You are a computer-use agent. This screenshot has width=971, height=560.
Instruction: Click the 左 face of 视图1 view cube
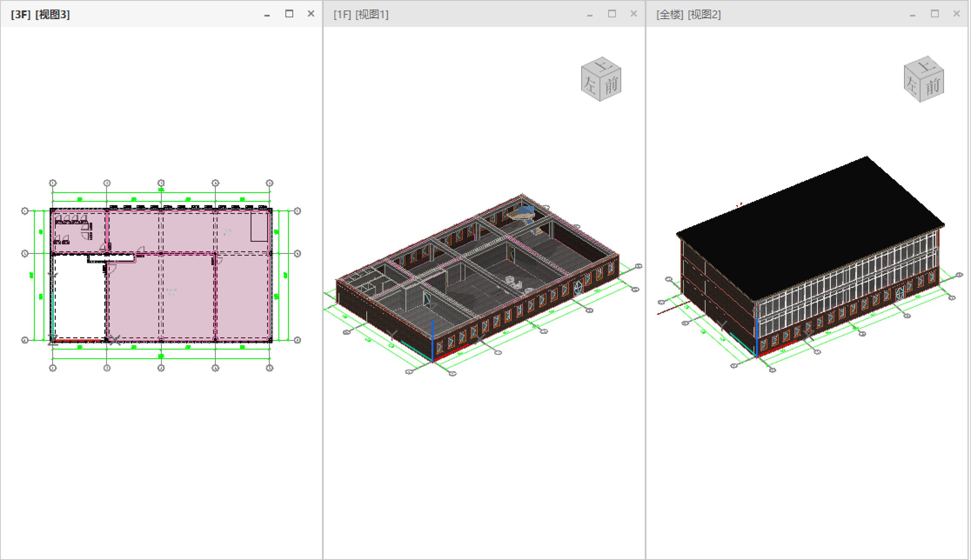590,84
